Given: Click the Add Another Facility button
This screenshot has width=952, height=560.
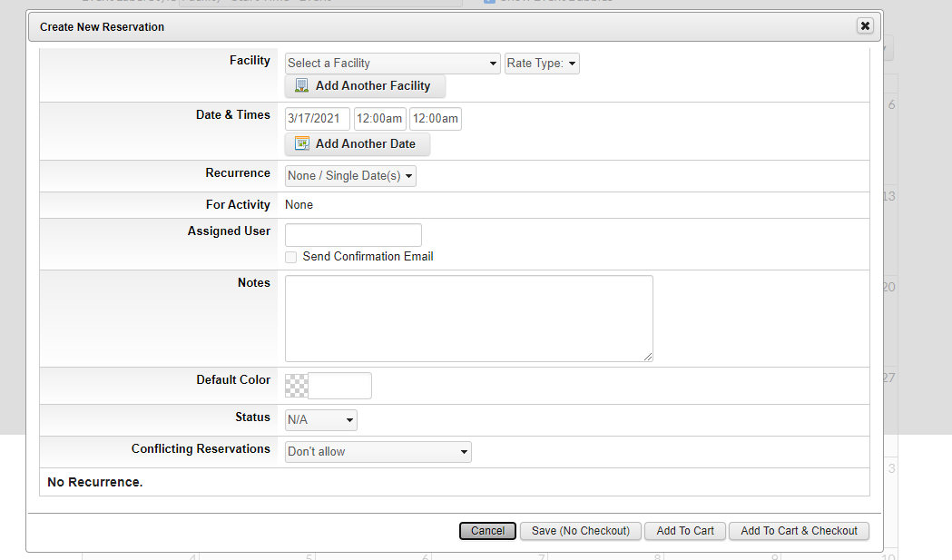Looking at the screenshot, I should pyautogui.click(x=365, y=86).
